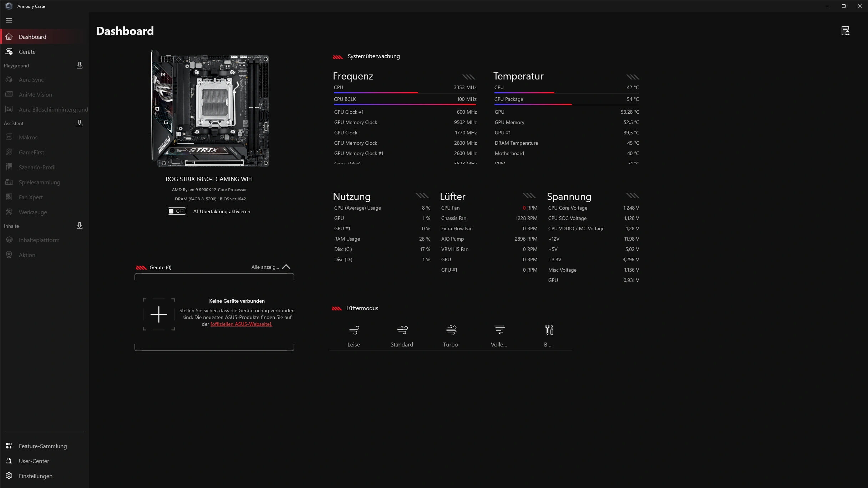Select the Standard fan mode icon
This screenshot has width=868, height=488.
tap(402, 330)
